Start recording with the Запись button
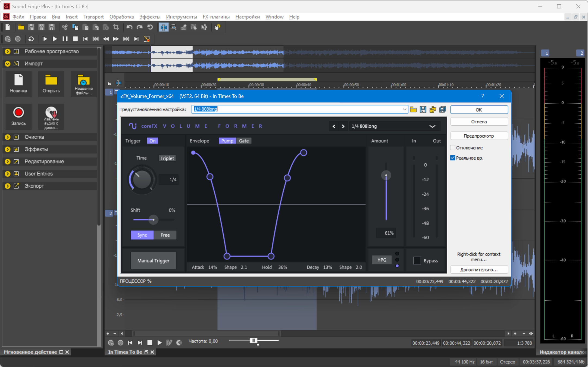The height and width of the screenshot is (367, 588). pos(18,117)
